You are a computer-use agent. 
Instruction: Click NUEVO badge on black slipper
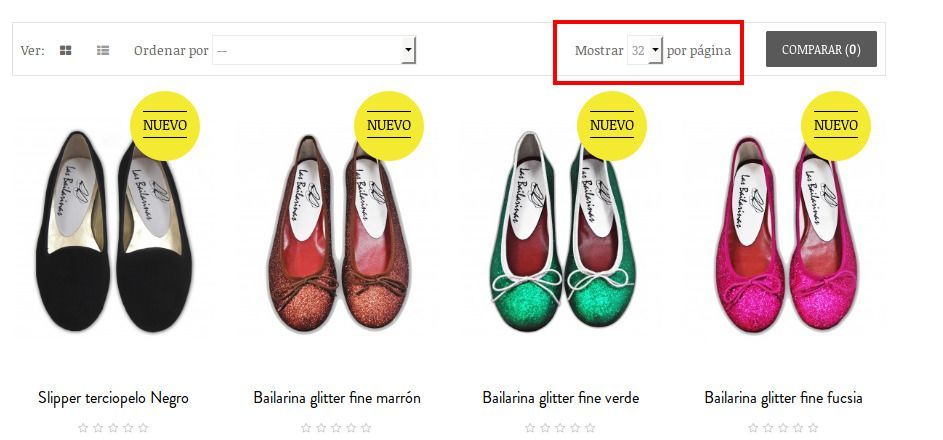click(165, 126)
